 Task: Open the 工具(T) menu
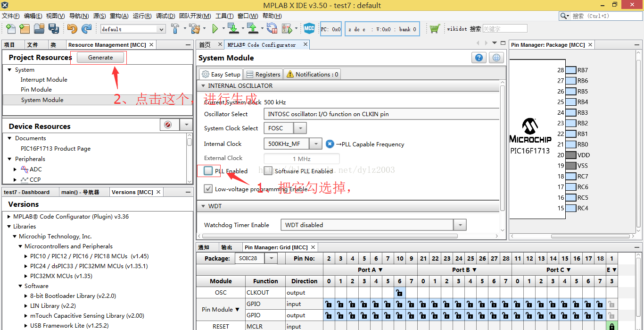[224, 16]
